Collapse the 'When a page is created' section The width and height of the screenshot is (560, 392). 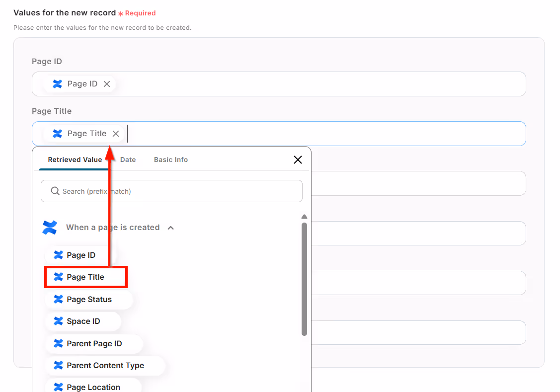tap(171, 228)
